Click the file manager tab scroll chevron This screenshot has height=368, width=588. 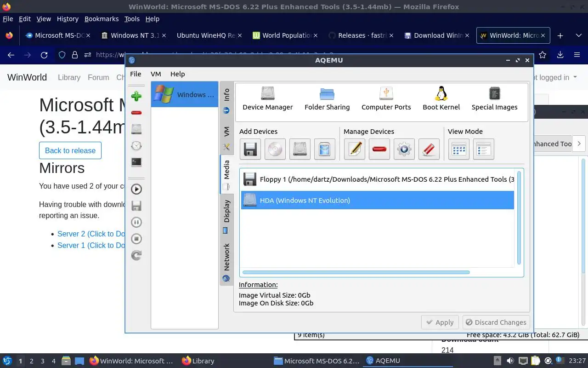[x=579, y=144]
